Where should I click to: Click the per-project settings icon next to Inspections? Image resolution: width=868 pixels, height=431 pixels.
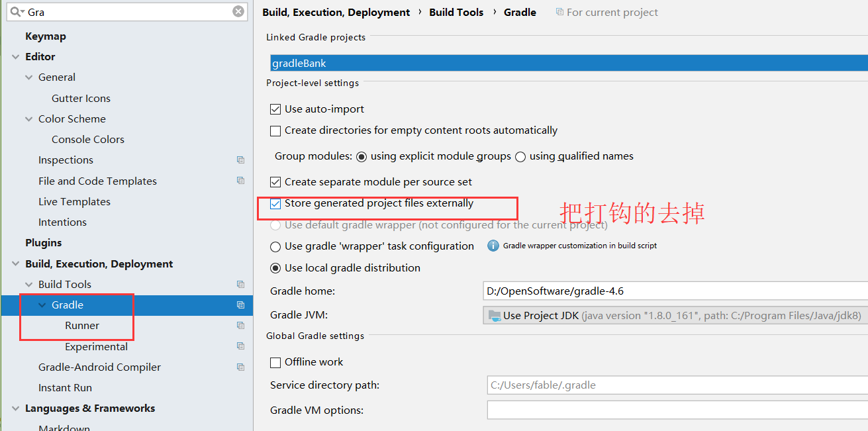click(x=240, y=160)
